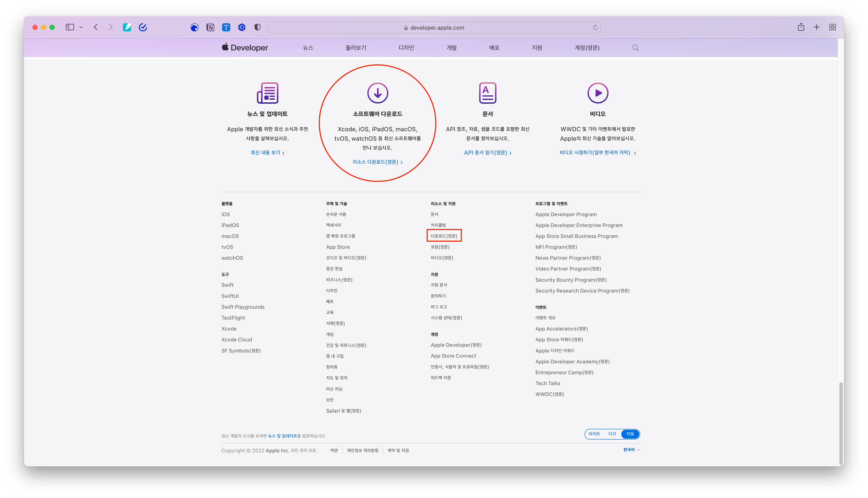Click the privacy shield icon in the toolbar
Screen dimensions: 868x498
point(257,27)
